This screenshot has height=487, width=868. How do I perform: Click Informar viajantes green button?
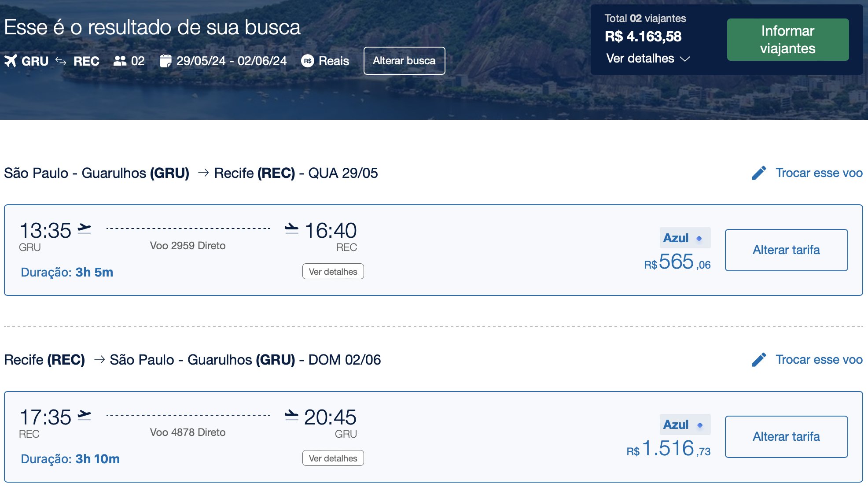pos(788,40)
